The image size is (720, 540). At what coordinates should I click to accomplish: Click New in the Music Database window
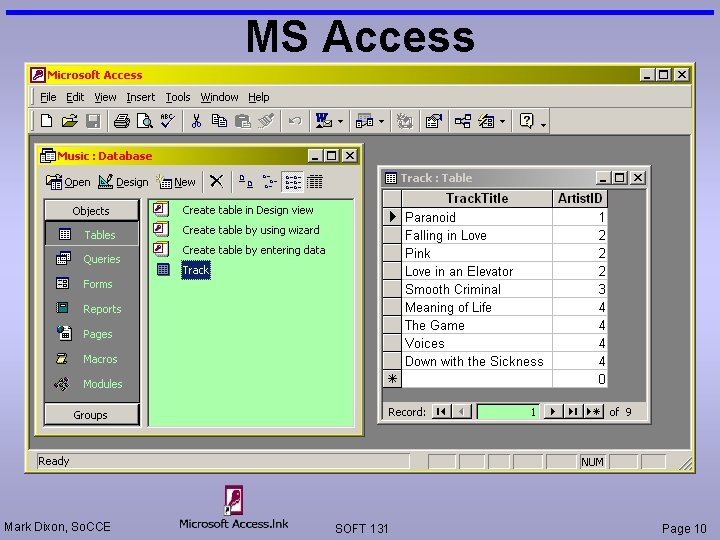click(x=176, y=182)
